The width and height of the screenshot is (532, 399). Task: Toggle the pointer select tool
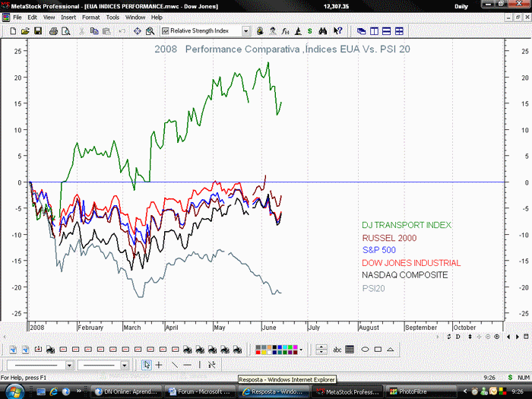[146, 365]
